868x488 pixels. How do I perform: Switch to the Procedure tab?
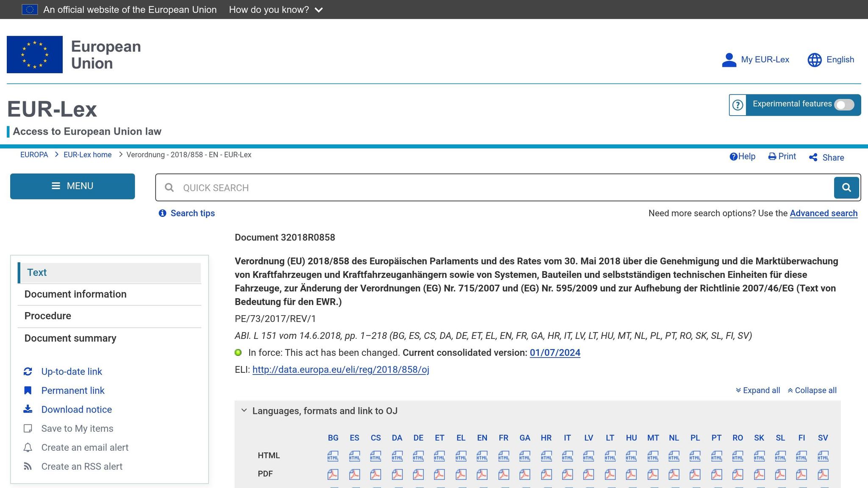(x=48, y=316)
